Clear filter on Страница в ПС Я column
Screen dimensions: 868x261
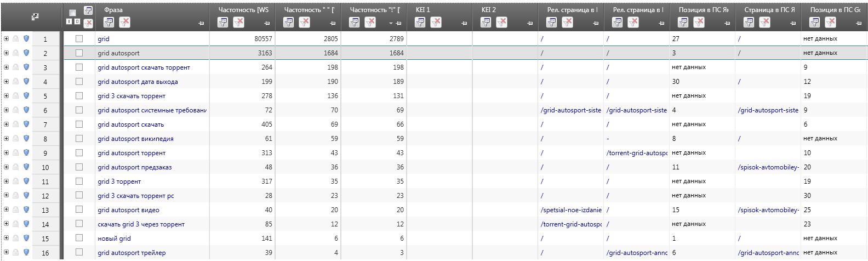[x=765, y=22]
